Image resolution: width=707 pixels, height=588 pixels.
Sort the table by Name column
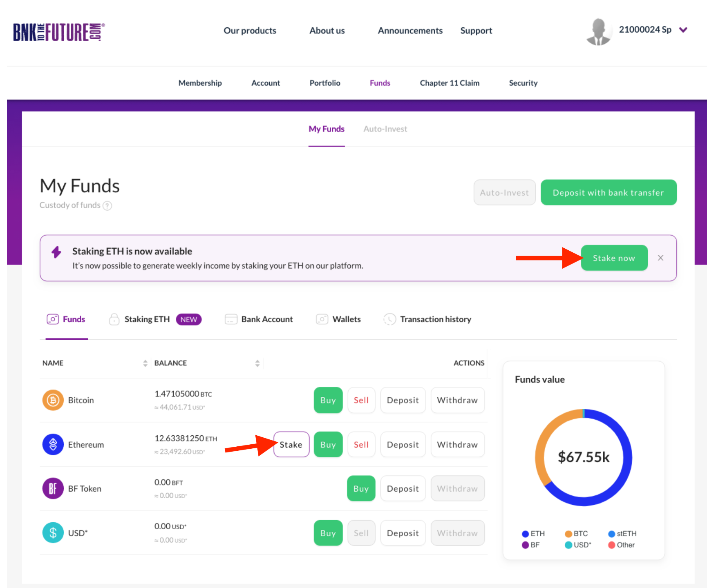[145, 363]
